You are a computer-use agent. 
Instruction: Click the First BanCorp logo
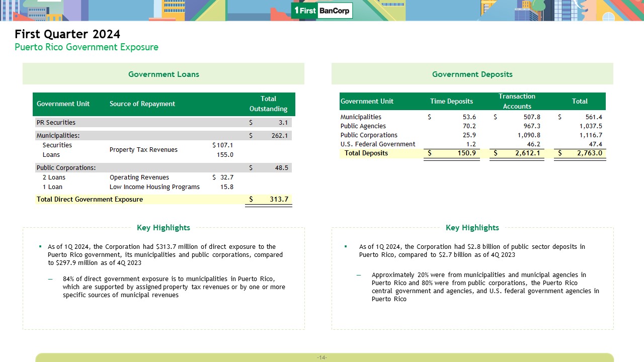322,11
